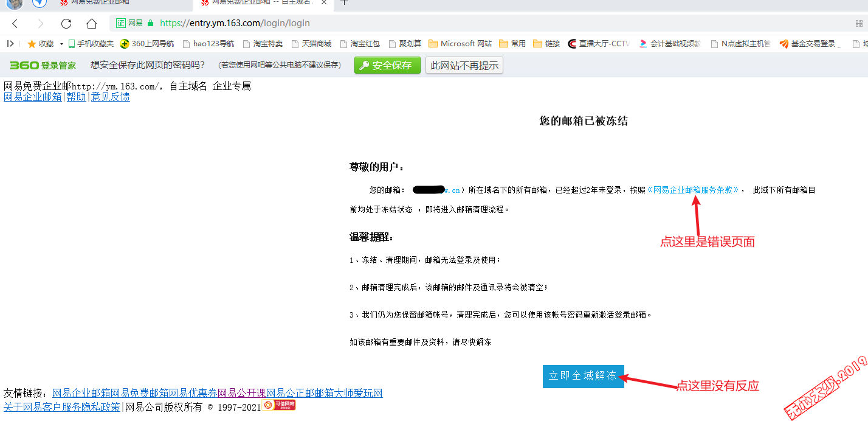Click the user avatar at top left
868x421 pixels.
tap(15, 4)
